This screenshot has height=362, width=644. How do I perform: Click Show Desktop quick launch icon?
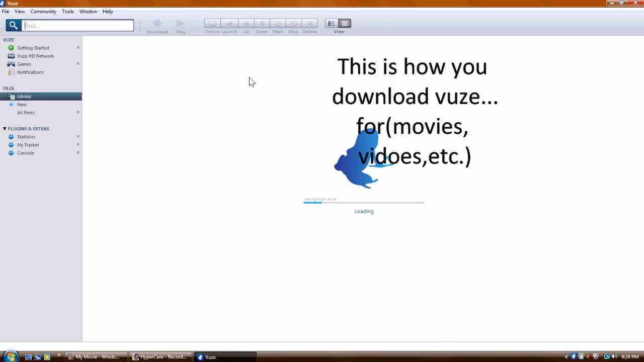29,357
